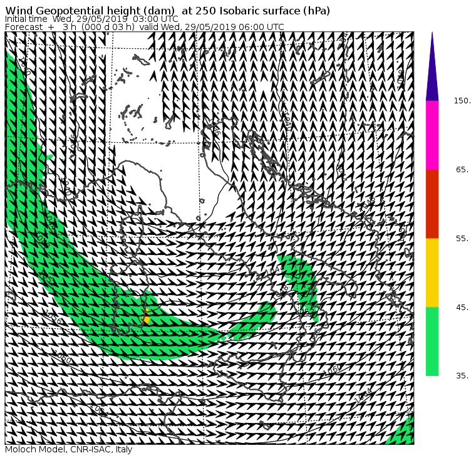Click the 'Moloch Model, CNR-ISAC, Italy' credit text
The height and width of the screenshot is (458, 476).
(x=69, y=449)
